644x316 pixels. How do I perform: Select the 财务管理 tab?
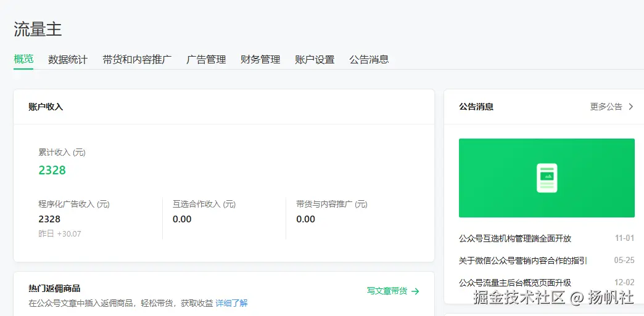(260, 60)
